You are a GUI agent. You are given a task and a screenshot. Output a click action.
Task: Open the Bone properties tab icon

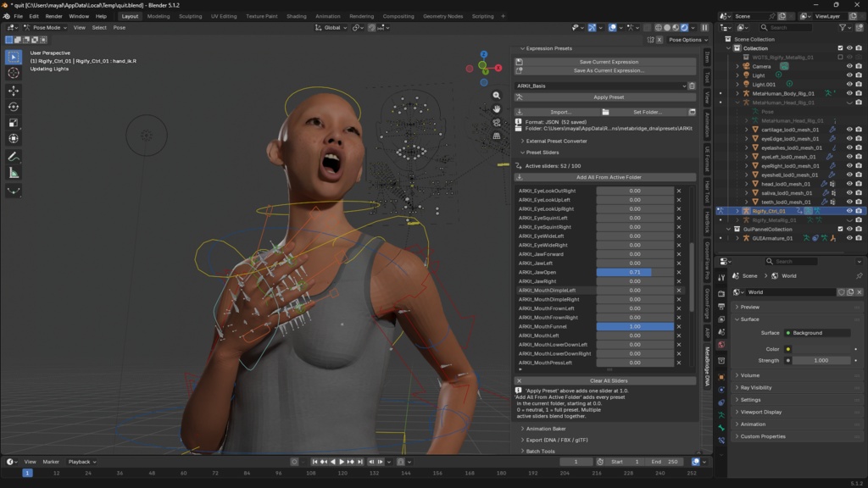point(721,428)
